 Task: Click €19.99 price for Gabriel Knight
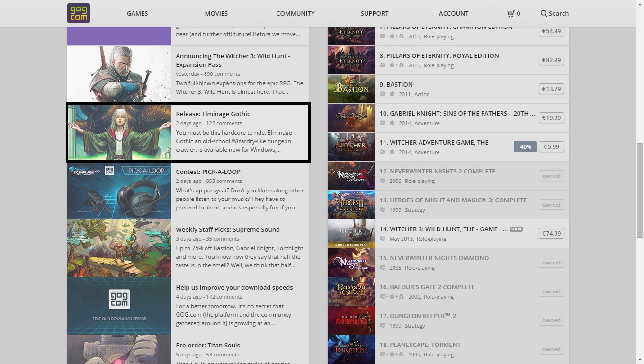pyautogui.click(x=551, y=118)
